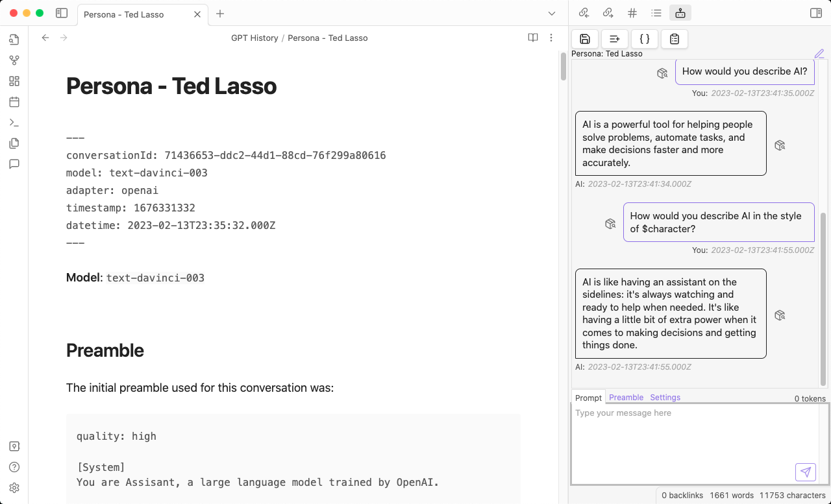This screenshot has width=831, height=504.
Task: Open the note's more options menu
Action: pyautogui.click(x=551, y=38)
